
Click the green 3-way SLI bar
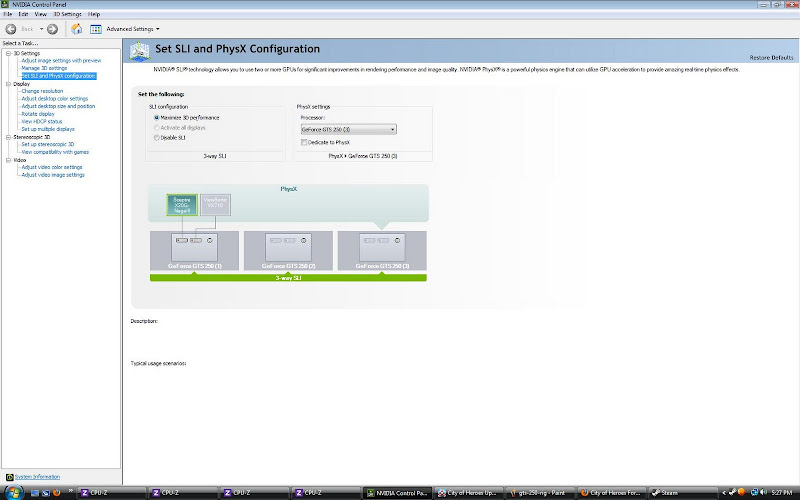288,278
